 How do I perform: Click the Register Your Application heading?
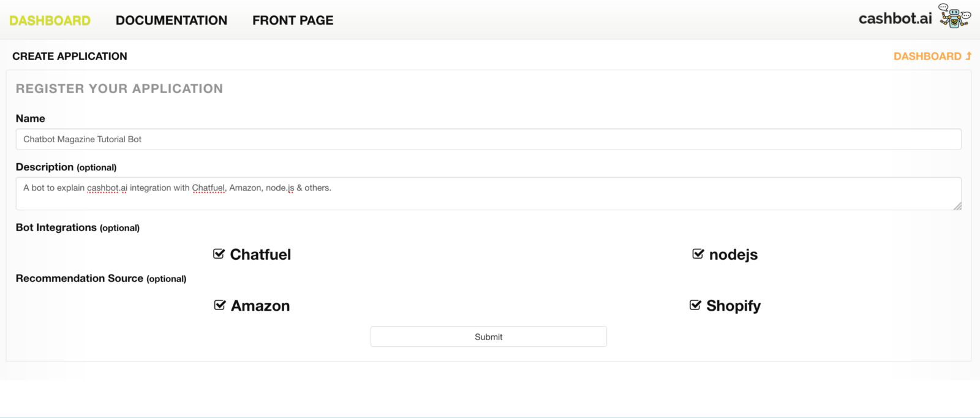[119, 89]
